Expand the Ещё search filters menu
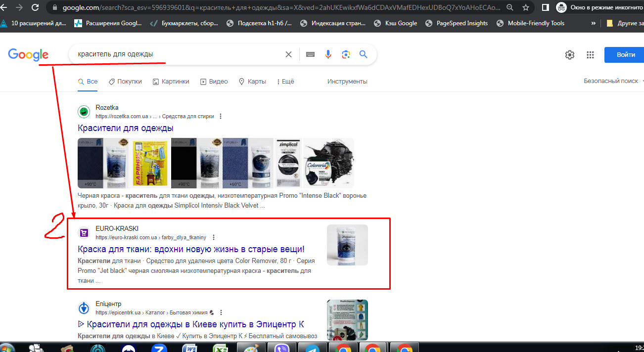Image resolution: width=644 pixels, height=352 pixels. click(285, 82)
